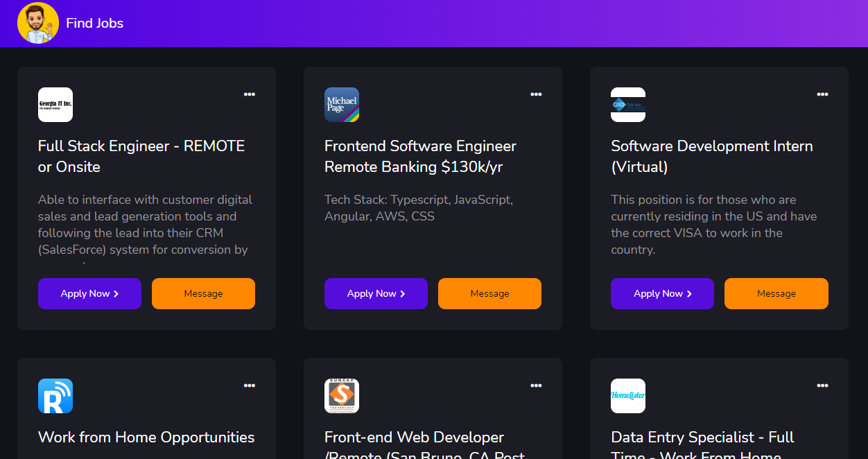Open three-dot menu on Software Development Intern card
This screenshot has height=459, width=868.
822,94
